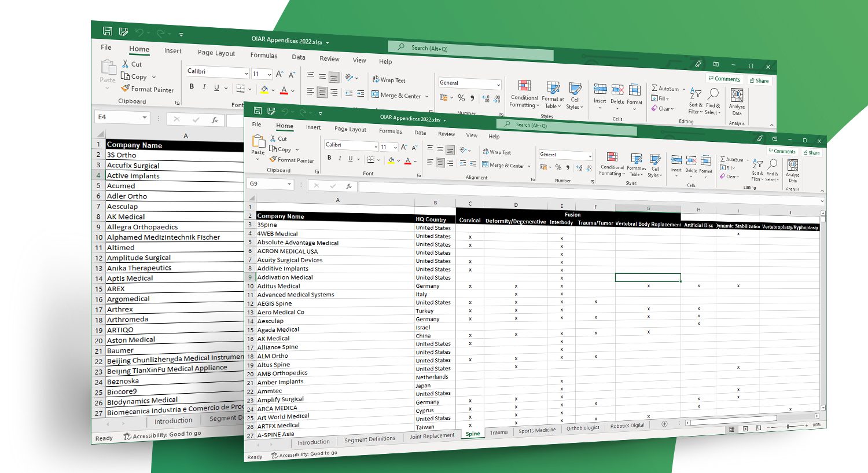
Task: Open Name Box dropdown beside G9
Action: coord(289,184)
